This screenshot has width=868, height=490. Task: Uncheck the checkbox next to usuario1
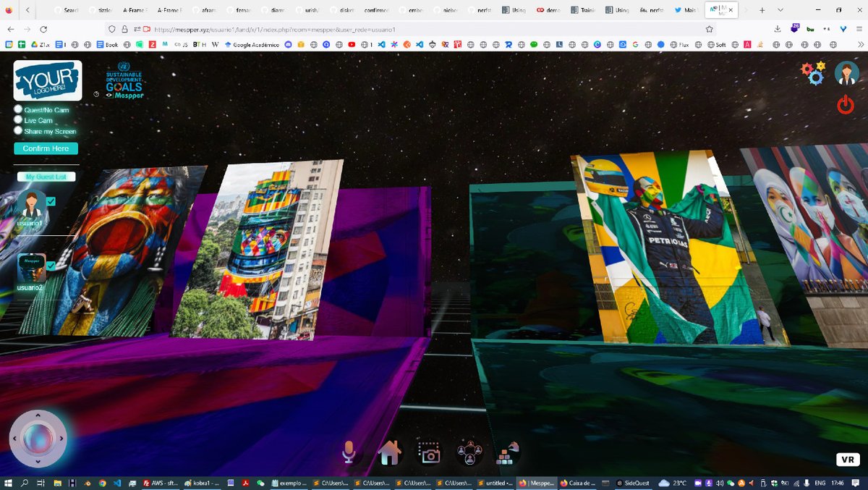tap(51, 202)
